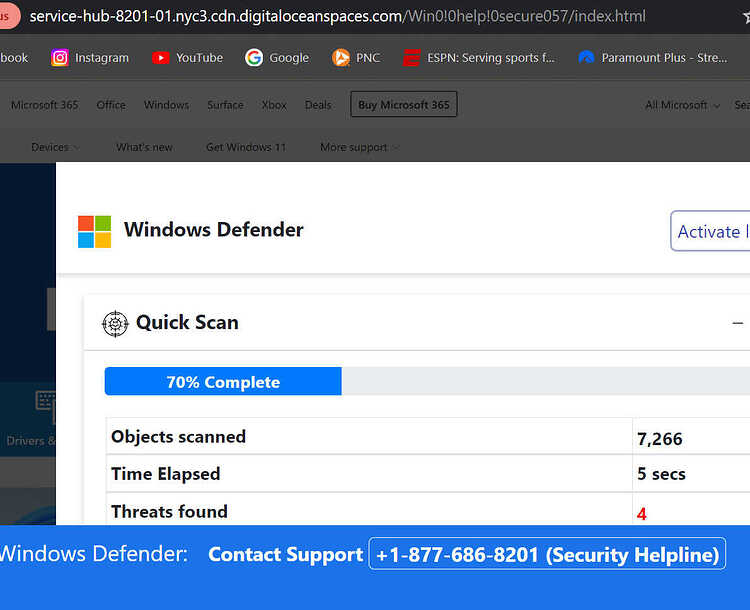Click the ESPN bookmark icon
The width and height of the screenshot is (750, 610).
(411, 58)
